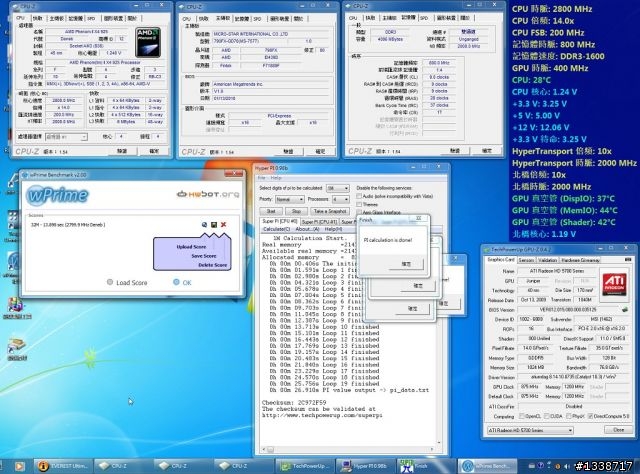This screenshot has height=474, width=640.
Task: Click the 'CPU: 28°C' overlay reading
Action: pos(531,80)
